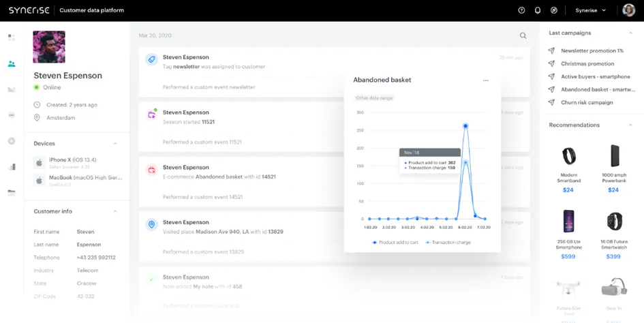Click Created: 2 years ago text
This screenshot has width=644, height=323.
72,105
